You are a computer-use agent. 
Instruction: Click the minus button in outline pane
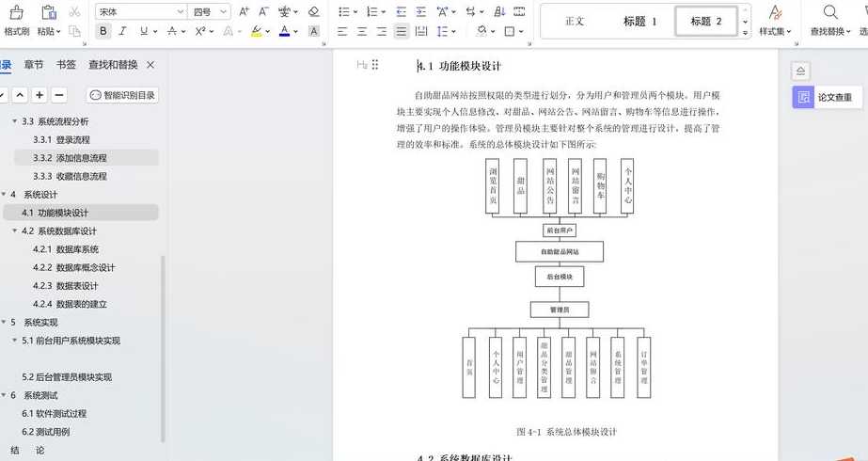pyautogui.click(x=59, y=95)
